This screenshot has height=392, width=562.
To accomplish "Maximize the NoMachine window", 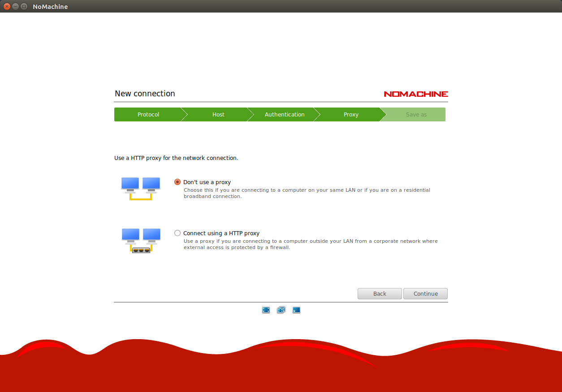I will coord(24,7).
